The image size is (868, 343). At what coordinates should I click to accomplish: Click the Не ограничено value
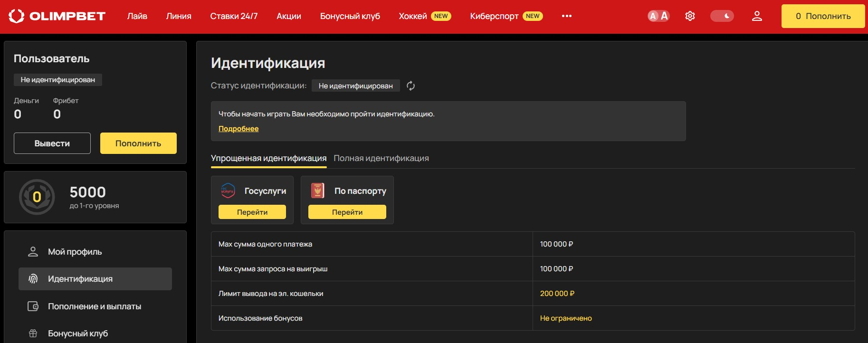tap(566, 318)
